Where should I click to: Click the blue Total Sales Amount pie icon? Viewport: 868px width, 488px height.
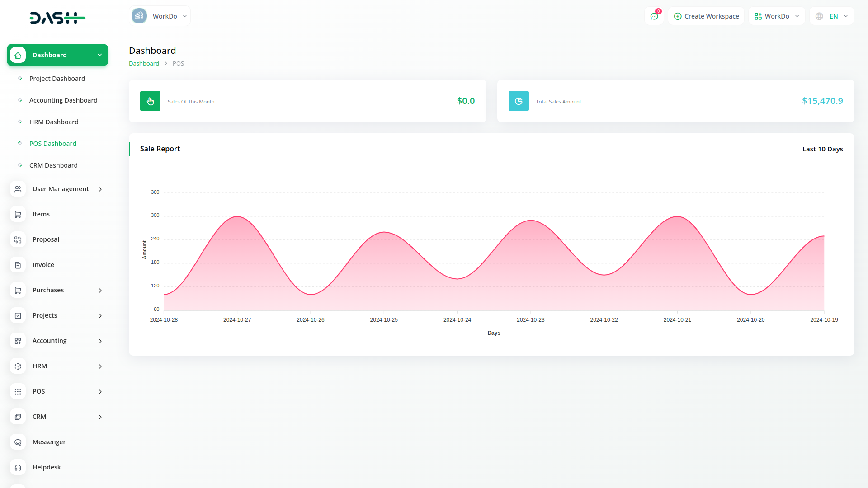tap(519, 101)
